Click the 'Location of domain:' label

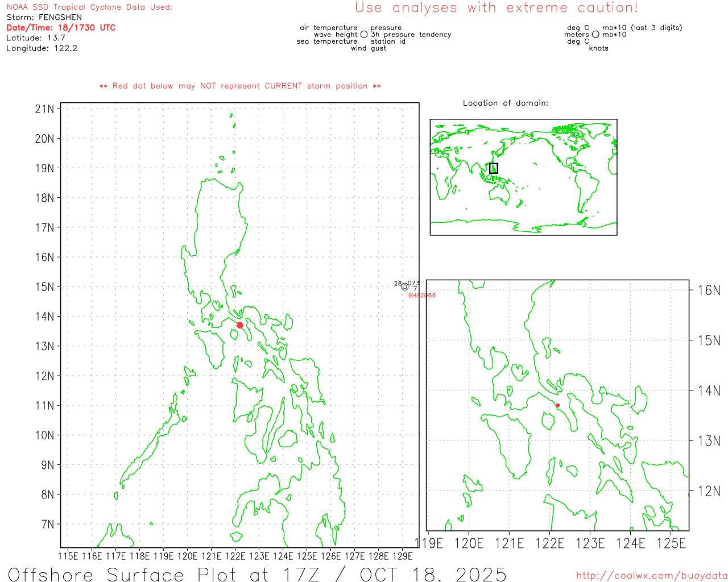505,103
